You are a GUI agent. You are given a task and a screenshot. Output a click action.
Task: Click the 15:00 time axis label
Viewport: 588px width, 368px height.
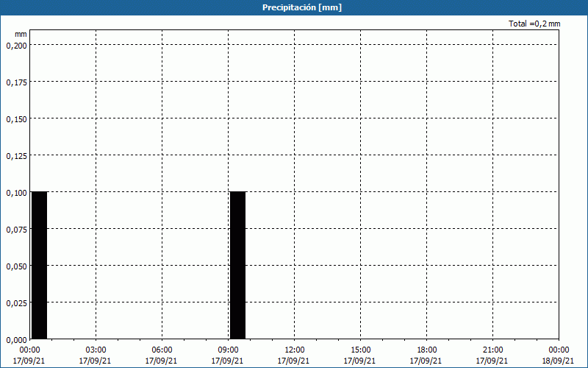tap(360, 350)
